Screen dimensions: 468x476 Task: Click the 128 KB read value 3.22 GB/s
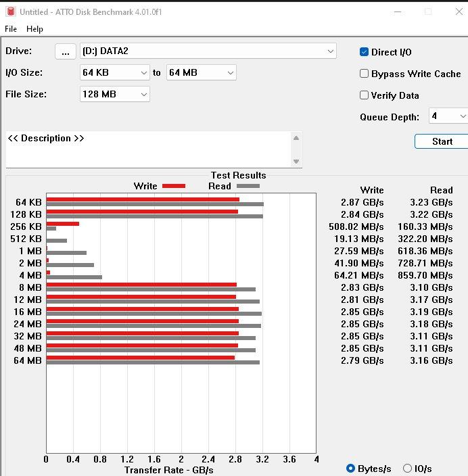(431, 214)
